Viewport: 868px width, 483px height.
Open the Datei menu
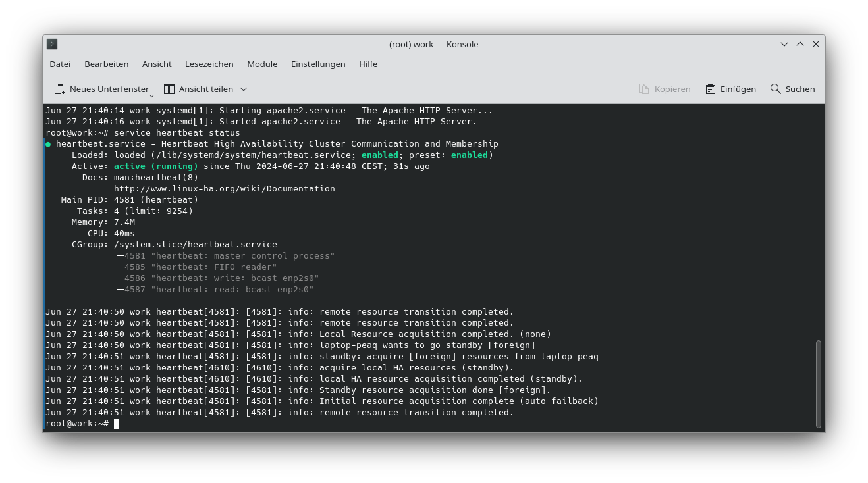(59, 64)
